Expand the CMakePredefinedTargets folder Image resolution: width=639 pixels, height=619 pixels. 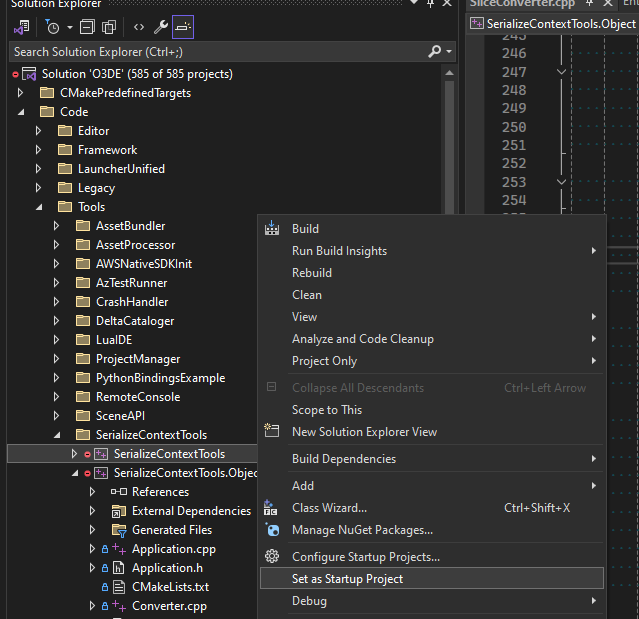[20, 93]
